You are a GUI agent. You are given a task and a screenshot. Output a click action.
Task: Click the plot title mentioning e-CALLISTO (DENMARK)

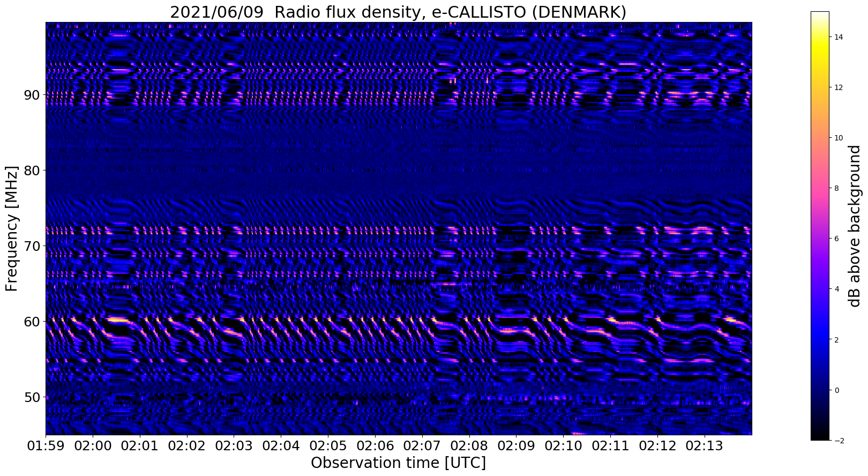pyautogui.click(x=398, y=12)
